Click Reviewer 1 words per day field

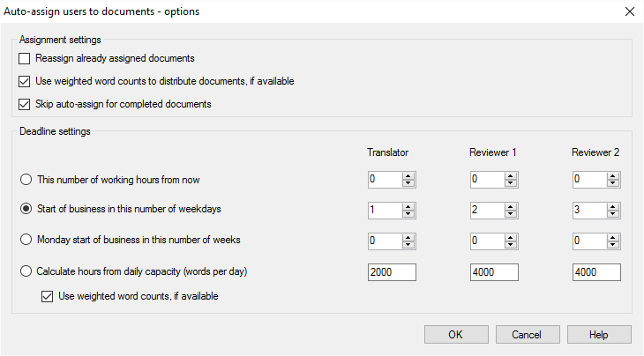pyautogui.click(x=493, y=271)
